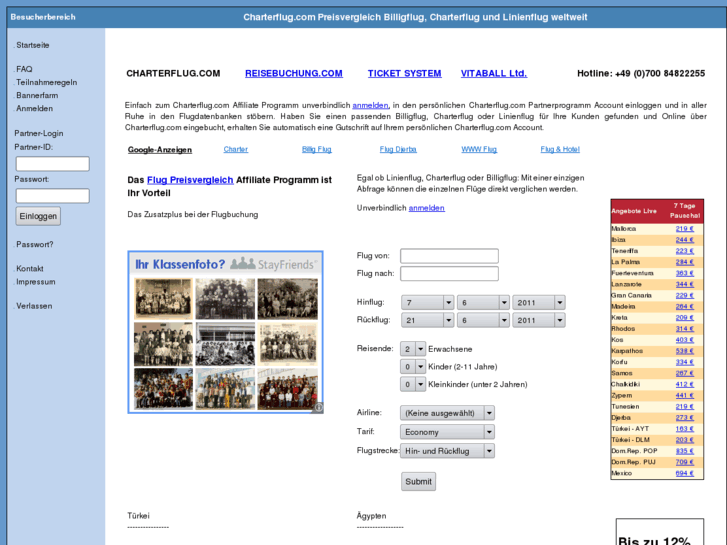This screenshot has width=727, height=545.
Task: Click the Karpathos 538 € price link
Action: (684, 351)
